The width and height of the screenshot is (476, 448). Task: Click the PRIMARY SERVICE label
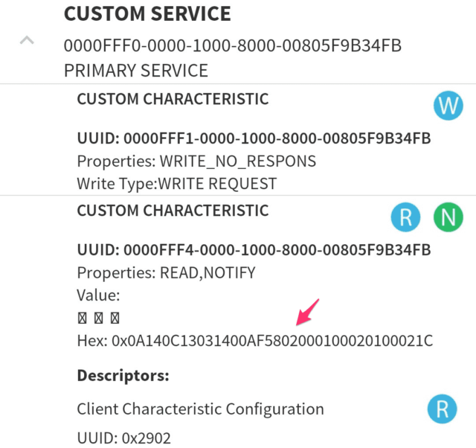pyautogui.click(x=136, y=71)
